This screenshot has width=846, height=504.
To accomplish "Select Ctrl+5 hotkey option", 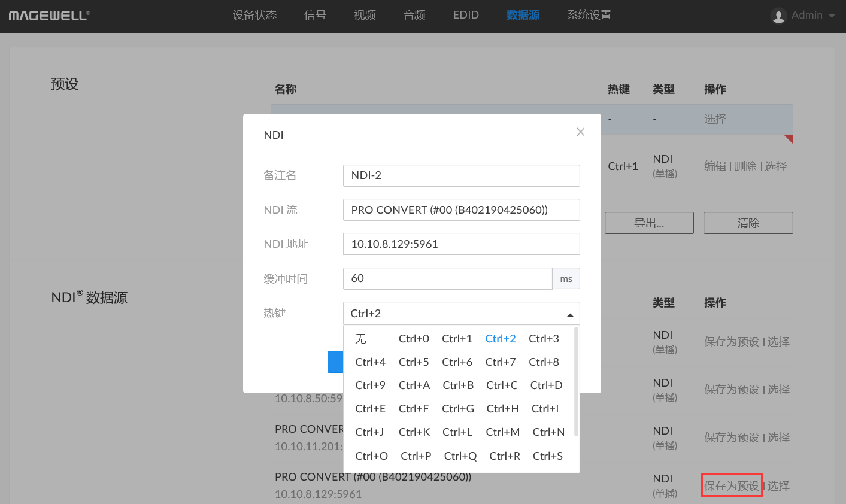I will 413,362.
